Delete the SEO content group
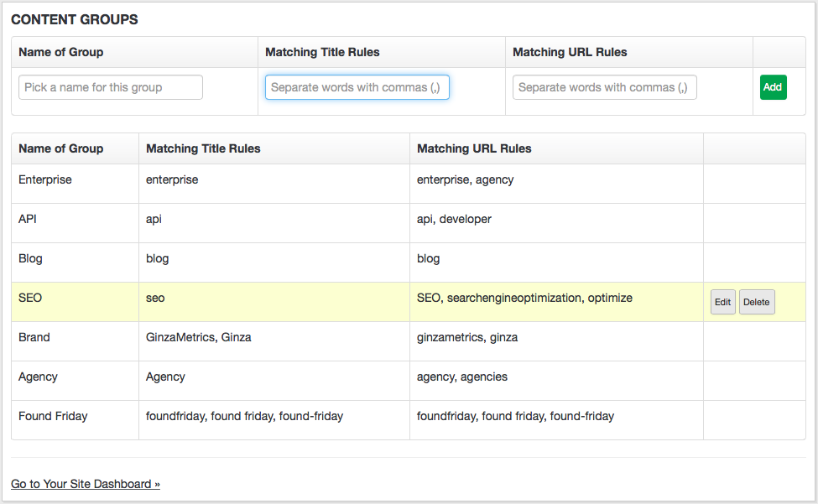 (756, 303)
